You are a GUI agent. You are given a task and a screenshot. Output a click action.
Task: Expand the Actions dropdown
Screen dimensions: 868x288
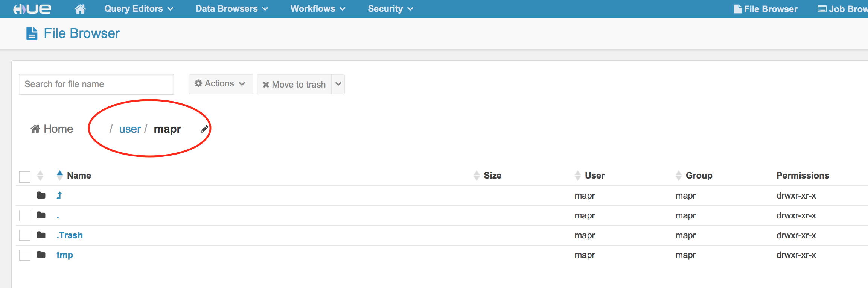(221, 84)
